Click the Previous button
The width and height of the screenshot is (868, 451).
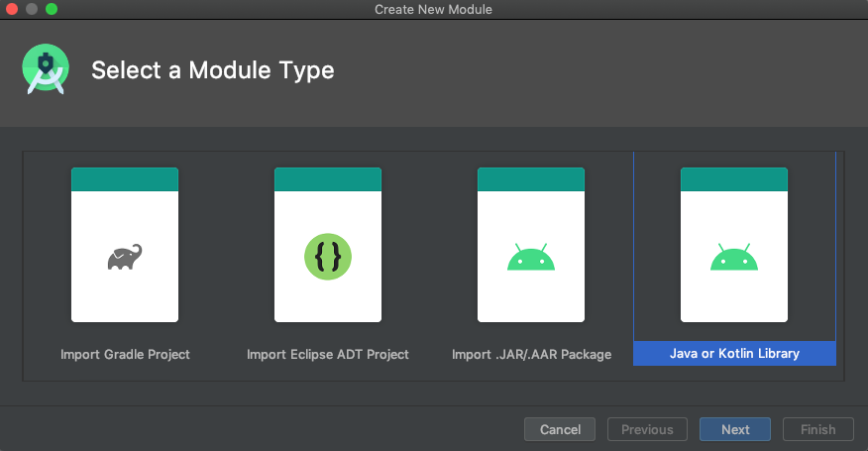pos(647,429)
